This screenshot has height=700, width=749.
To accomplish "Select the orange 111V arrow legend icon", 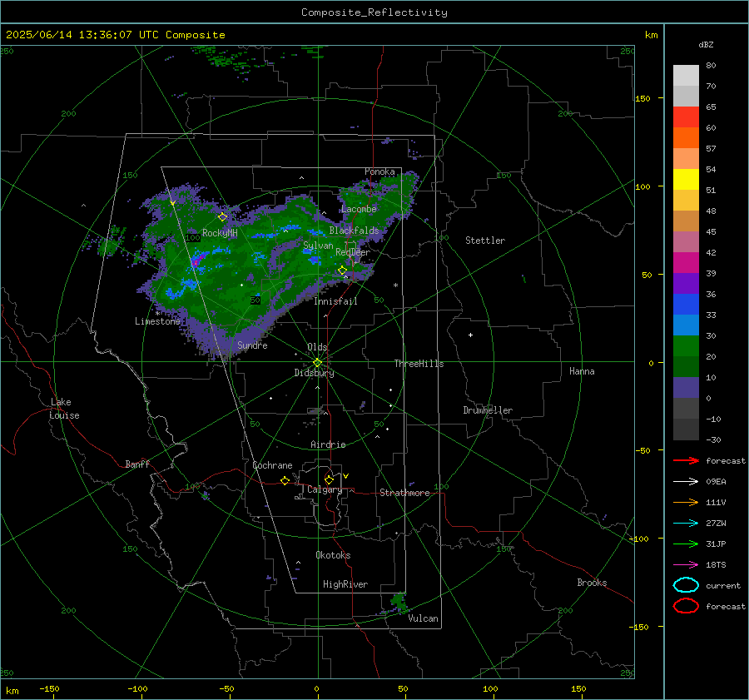I will pos(686,502).
